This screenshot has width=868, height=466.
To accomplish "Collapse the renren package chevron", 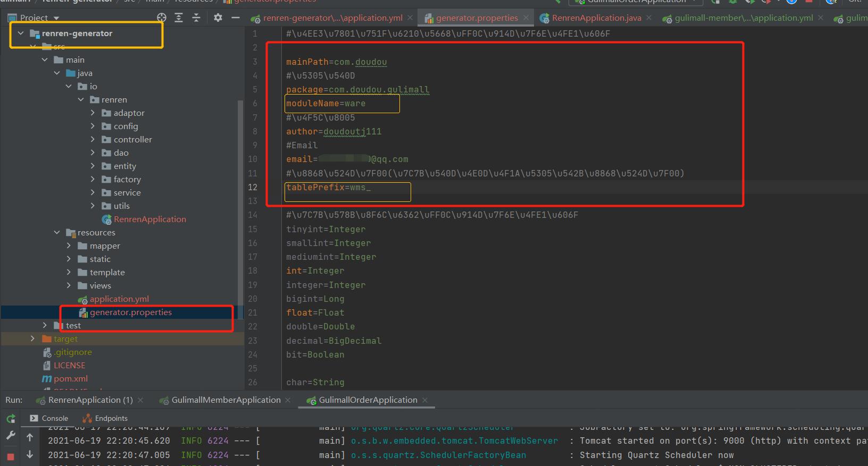I will 81,99.
